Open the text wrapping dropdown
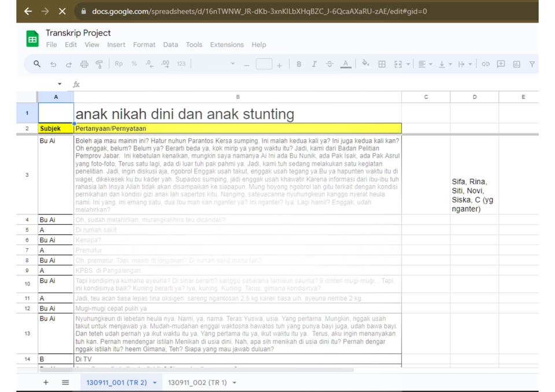Viewport: 555px width, 392px height. pyautogui.click(x=470, y=64)
